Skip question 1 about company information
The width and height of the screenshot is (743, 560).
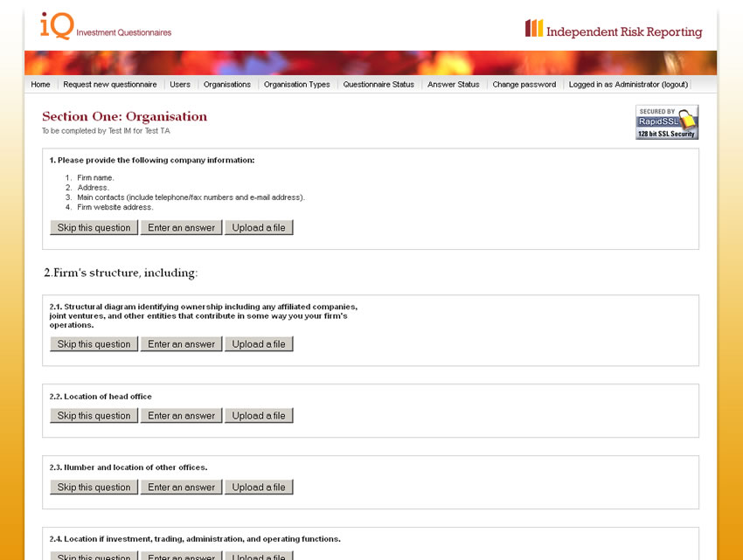(x=94, y=228)
